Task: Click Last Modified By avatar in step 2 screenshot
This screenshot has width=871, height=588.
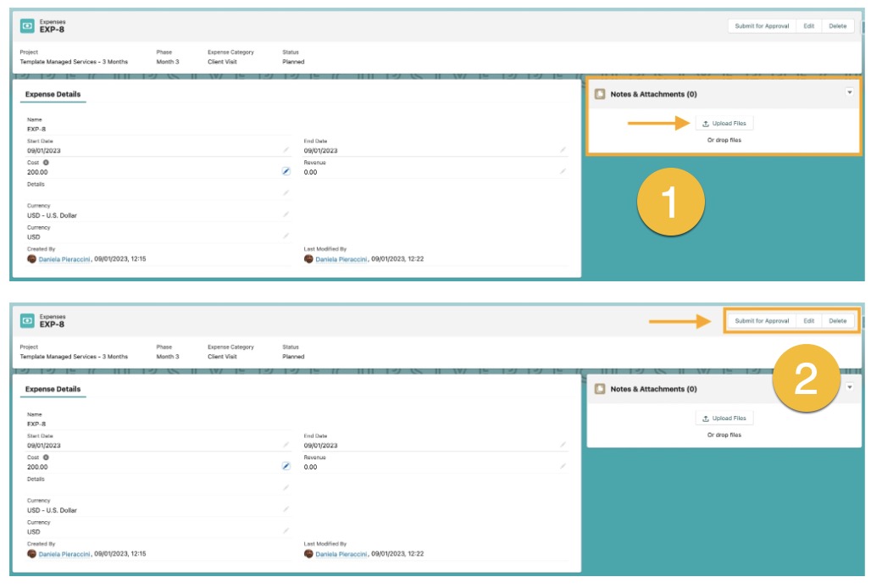Action: [308, 553]
